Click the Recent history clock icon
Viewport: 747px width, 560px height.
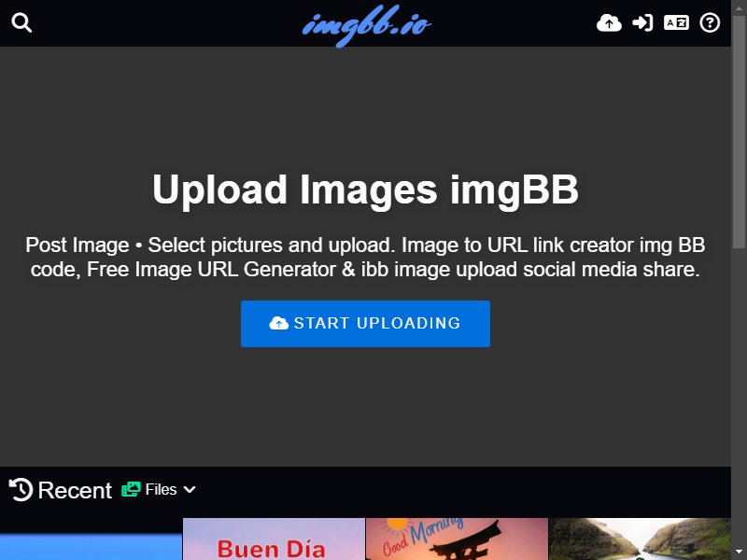click(21, 489)
